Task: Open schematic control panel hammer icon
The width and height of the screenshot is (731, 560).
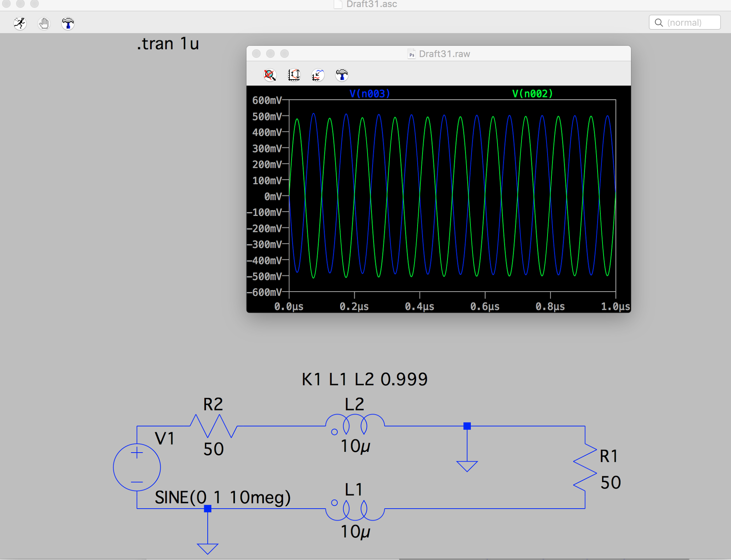Action: [68, 24]
